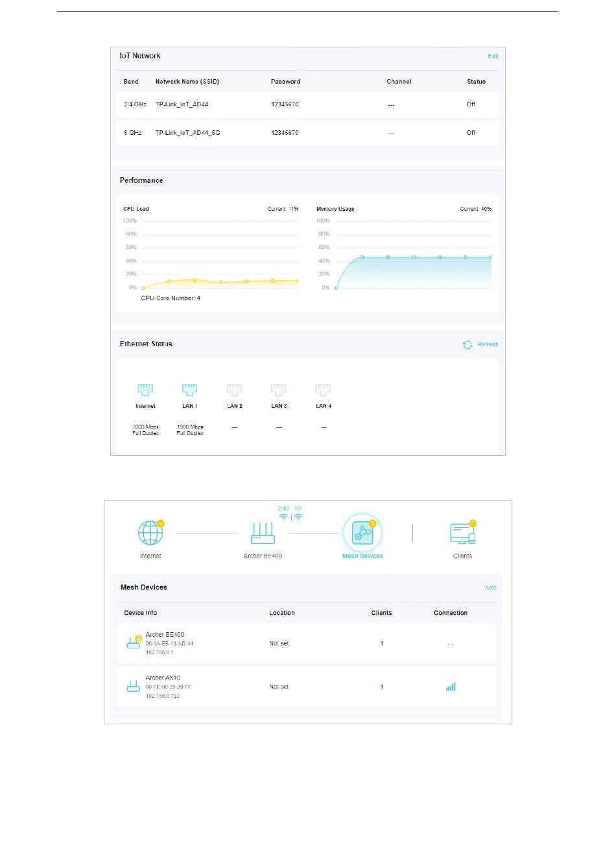Open the Mesh Devices icon
The width and height of the screenshot is (616, 841).
point(362,533)
